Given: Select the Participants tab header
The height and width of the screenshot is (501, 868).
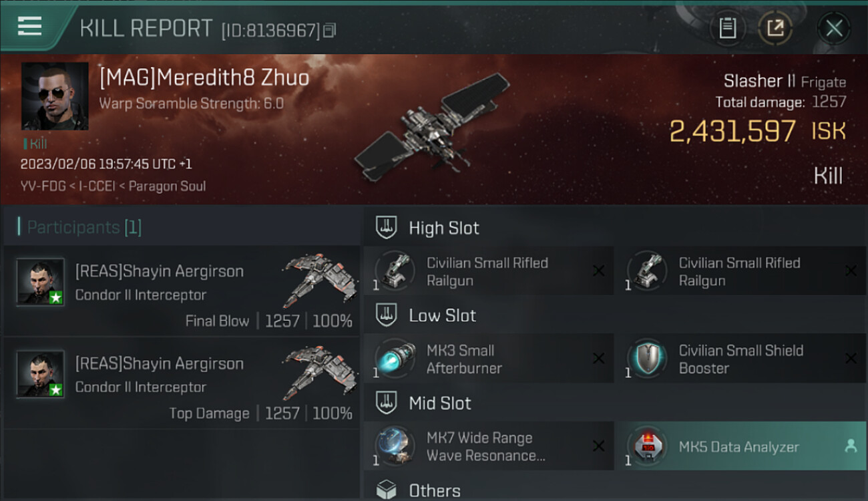Looking at the screenshot, I should pos(84,227).
